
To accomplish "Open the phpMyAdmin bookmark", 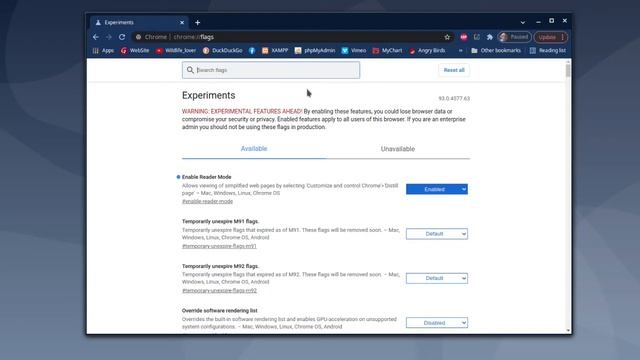I will [315, 51].
